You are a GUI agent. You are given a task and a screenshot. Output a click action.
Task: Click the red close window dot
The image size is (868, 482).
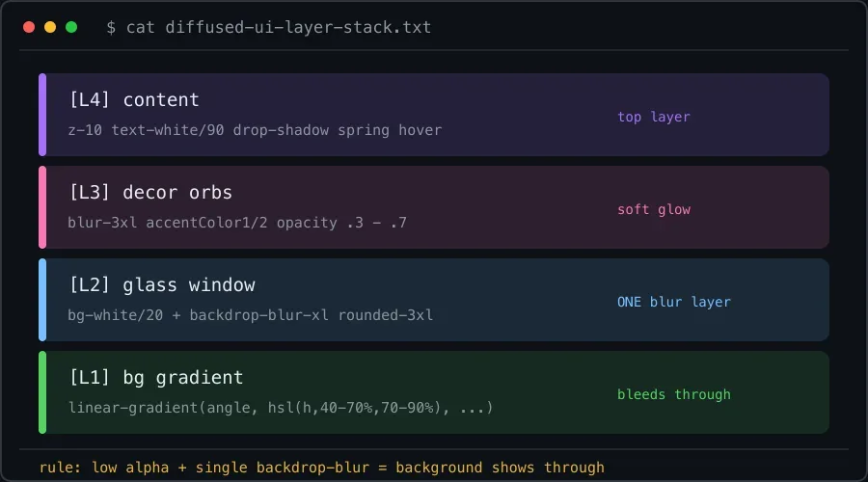29,27
